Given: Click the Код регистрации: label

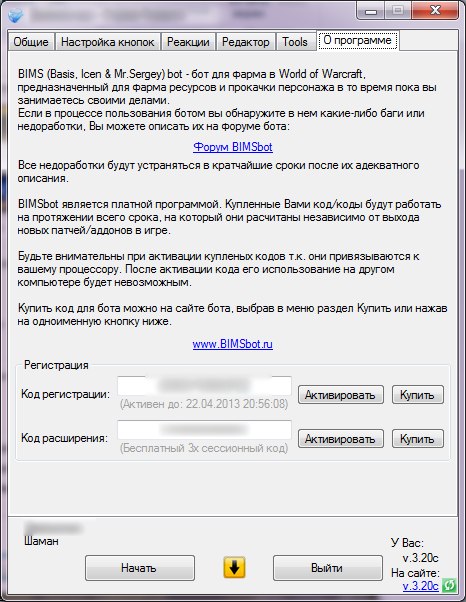Looking at the screenshot, I should click(66, 394).
